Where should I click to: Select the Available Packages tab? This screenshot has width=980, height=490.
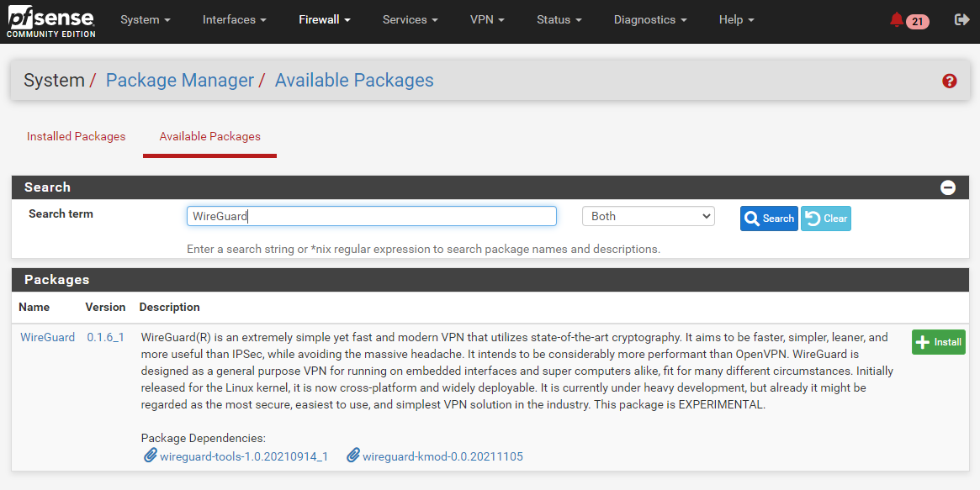click(209, 136)
